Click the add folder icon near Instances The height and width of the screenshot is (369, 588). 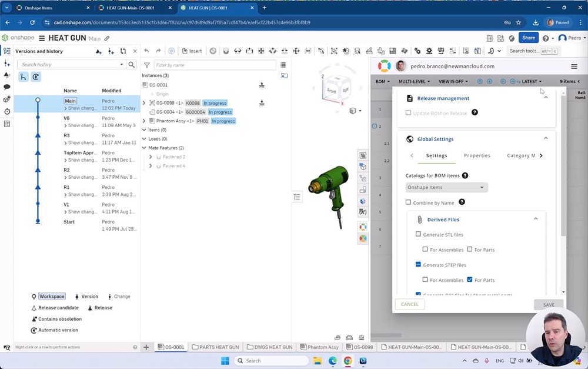(x=284, y=76)
